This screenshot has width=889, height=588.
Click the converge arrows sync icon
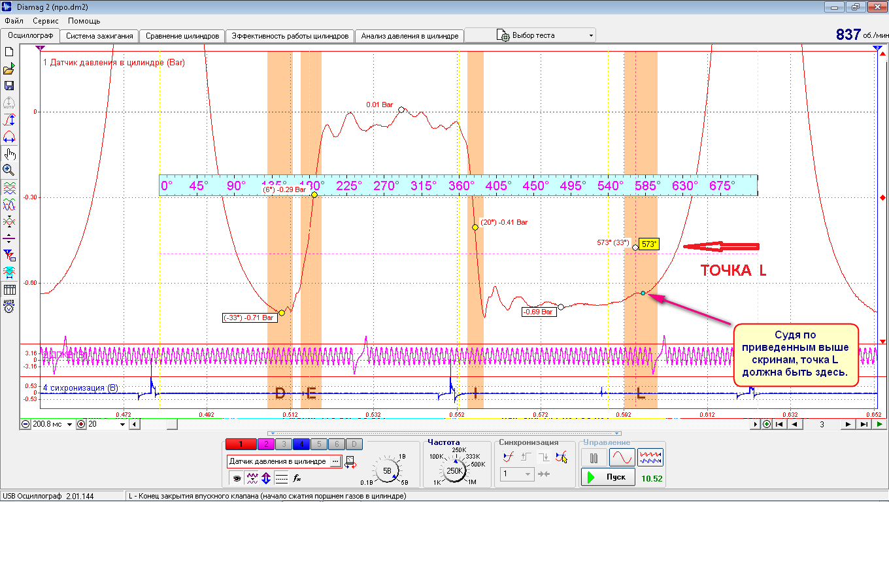[544, 474]
